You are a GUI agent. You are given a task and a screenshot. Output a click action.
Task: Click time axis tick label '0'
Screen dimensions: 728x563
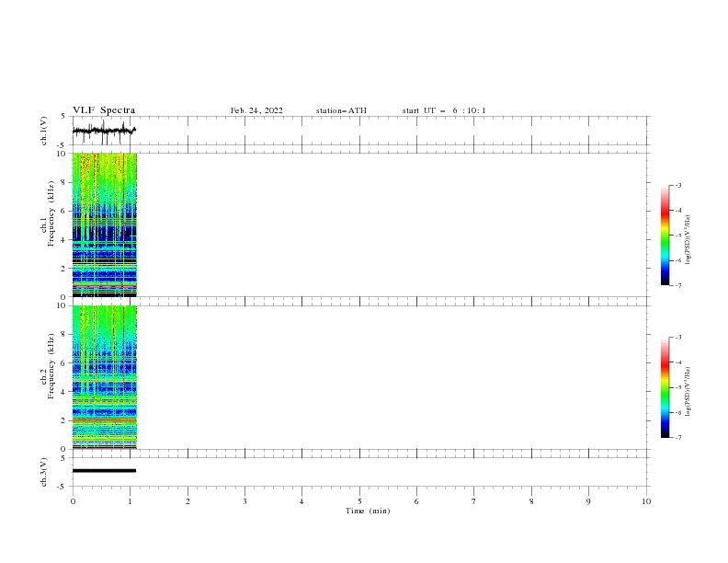coord(73,501)
